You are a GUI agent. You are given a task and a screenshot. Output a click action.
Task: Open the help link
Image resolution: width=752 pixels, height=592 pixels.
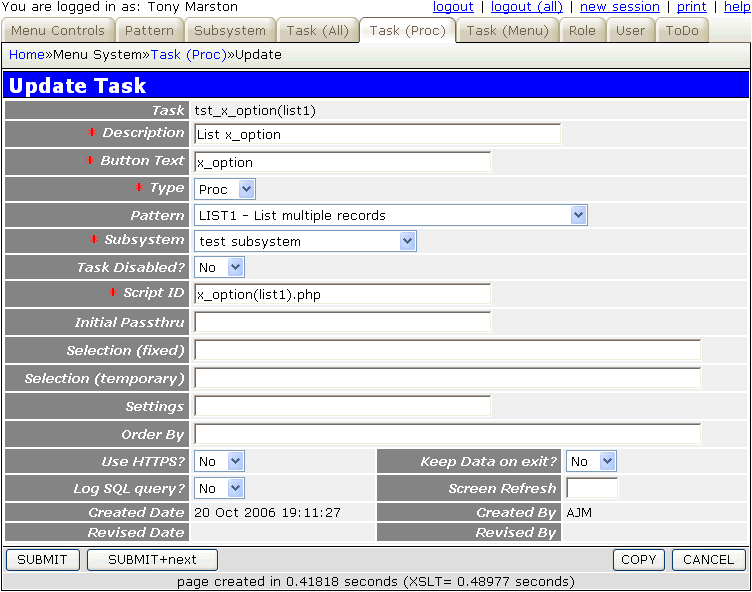736,7
